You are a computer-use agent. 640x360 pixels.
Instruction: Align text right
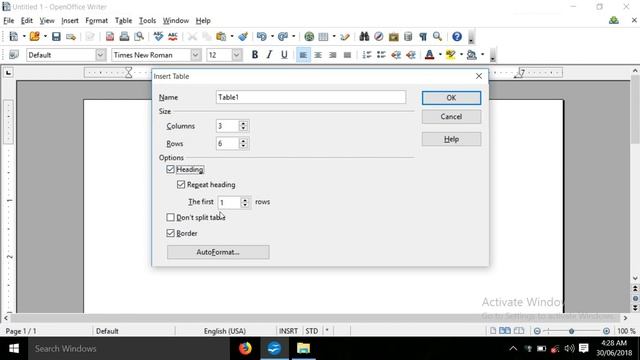[333, 55]
